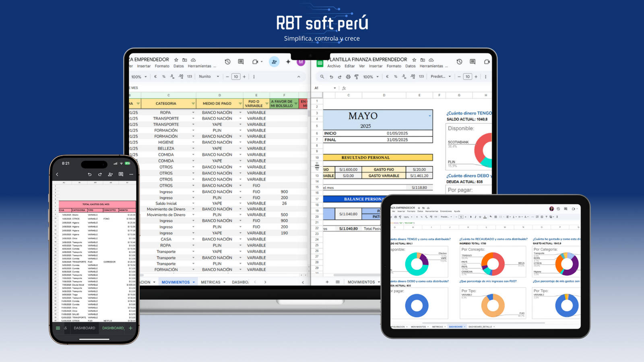Open Herramientas menu in right laptop sheet
This screenshot has width=644, height=362.
431,66
